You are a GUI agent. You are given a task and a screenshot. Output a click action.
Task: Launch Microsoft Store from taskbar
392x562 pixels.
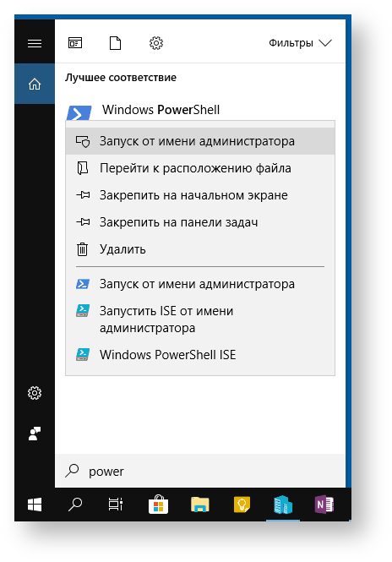(158, 505)
